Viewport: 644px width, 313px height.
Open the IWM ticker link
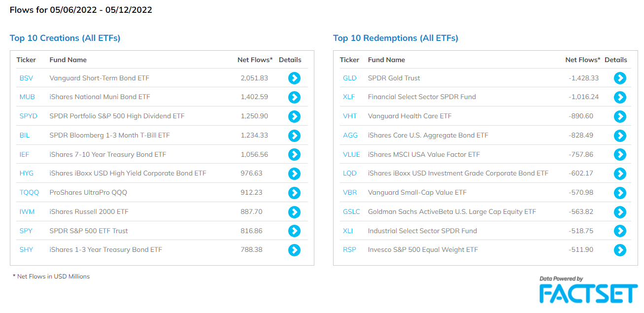tap(27, 211)
